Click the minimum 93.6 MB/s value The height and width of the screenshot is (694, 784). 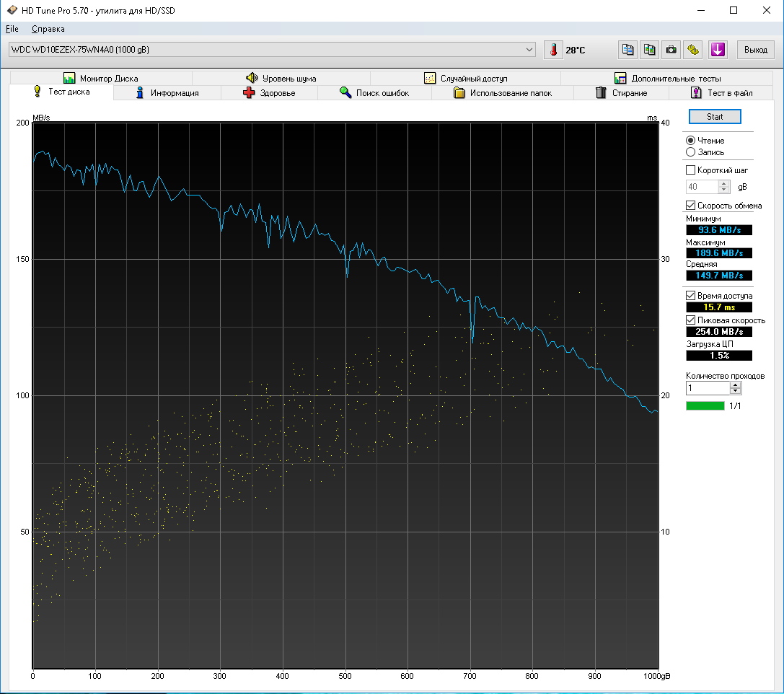719,230
